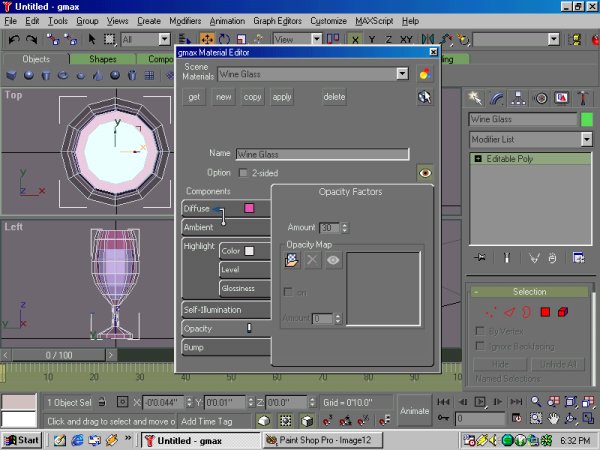Select Vertex sub-object level icon
Viewport: 600px width, 450px height.
point(491,312)
